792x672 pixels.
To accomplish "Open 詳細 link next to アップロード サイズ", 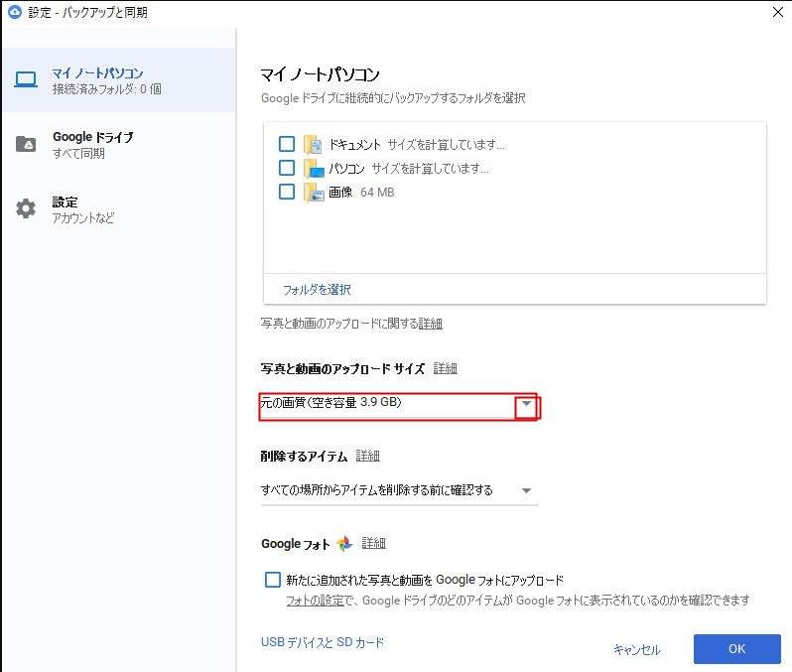I will pyautogui.click(x=445, y=368).
